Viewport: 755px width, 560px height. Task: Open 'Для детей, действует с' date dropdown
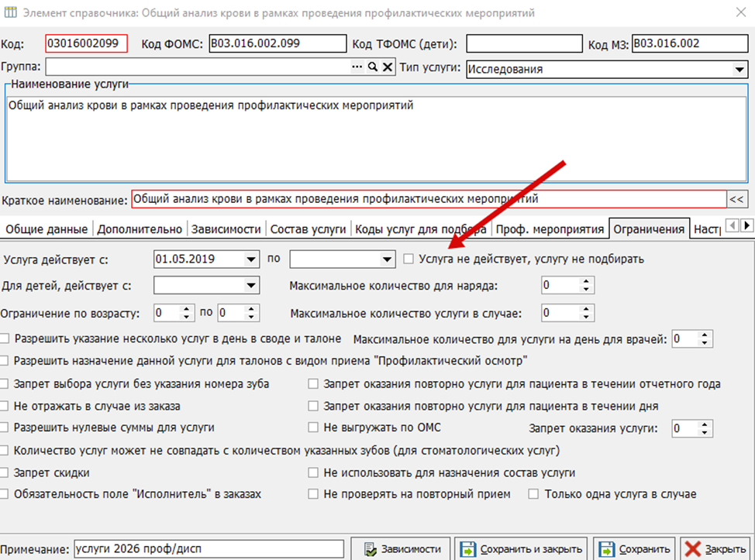coord(251,285)
